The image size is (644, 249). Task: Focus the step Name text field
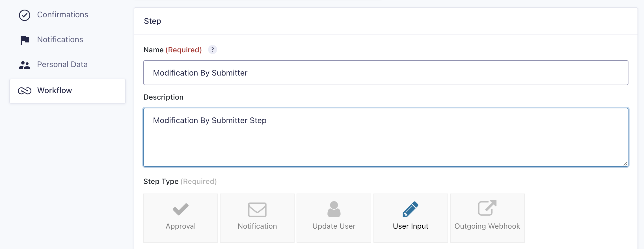(386, 73)
